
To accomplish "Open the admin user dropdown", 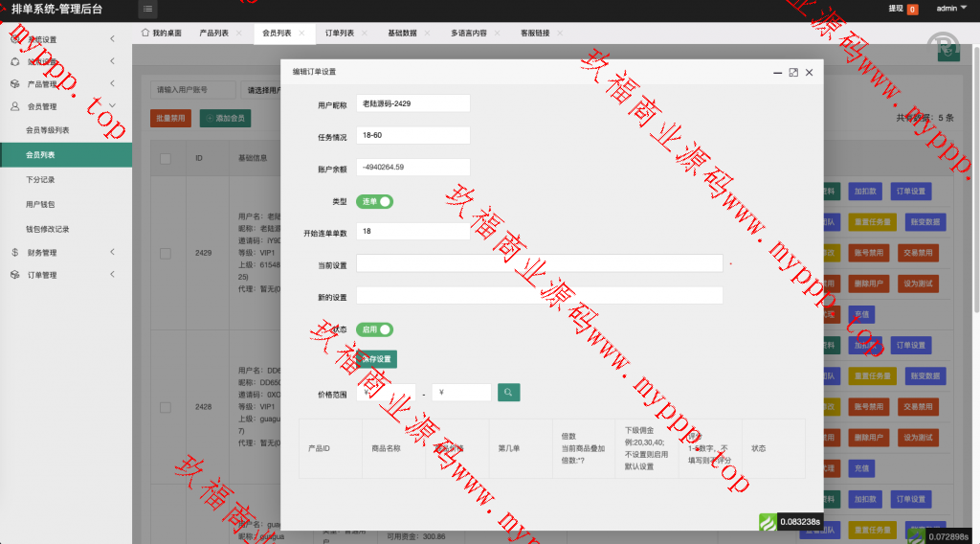I will pyautogui.click(x=950, y=9).
